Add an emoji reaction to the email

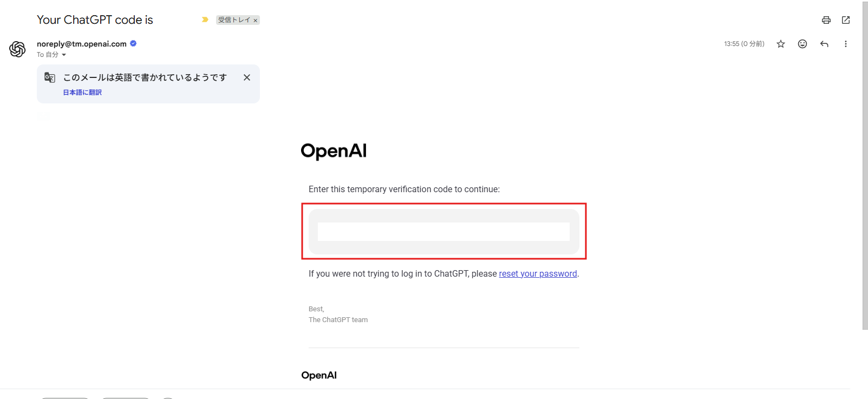(802, 44)
